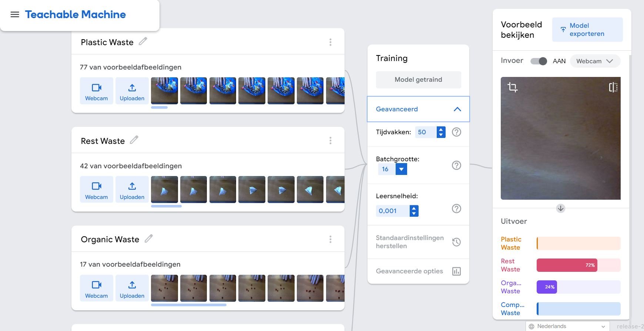Add Organic Waste samples via Webcam
Screen dimensions: 644x331
click(x=97, y=288)
